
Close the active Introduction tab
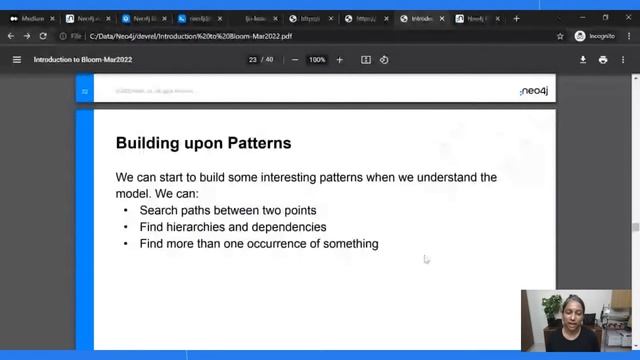[442, 19]
